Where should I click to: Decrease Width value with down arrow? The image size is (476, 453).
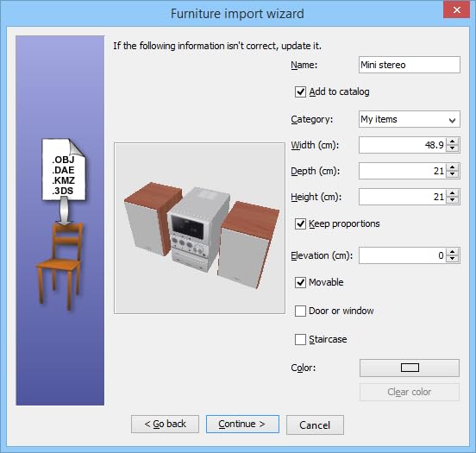pos(453,148)
